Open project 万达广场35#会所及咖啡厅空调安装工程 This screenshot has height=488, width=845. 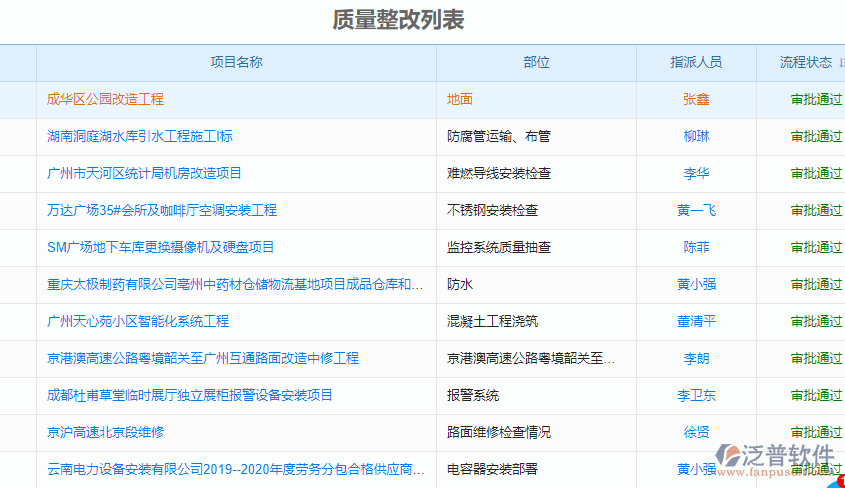click(x=162, y=210)
